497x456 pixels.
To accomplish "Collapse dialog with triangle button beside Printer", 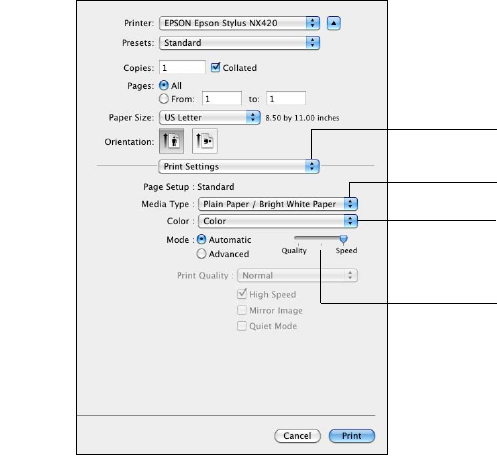I will pos(334,23).
